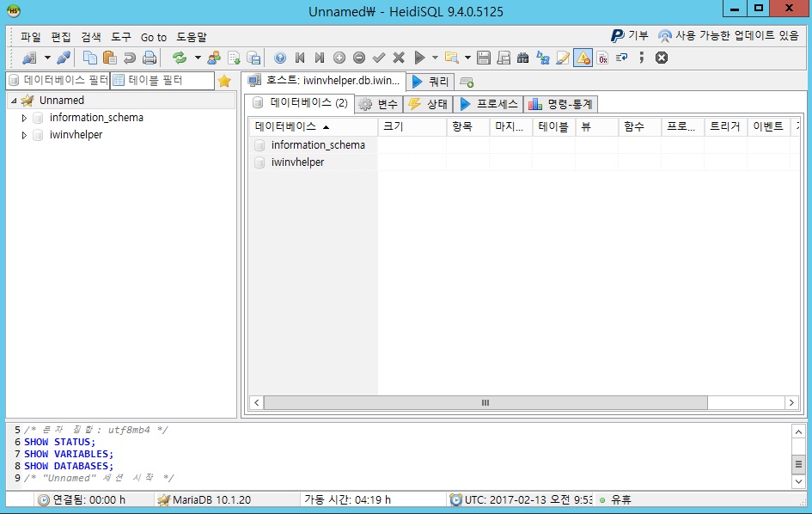
Task: Open the 편집 menu
Action: point(61,37)
